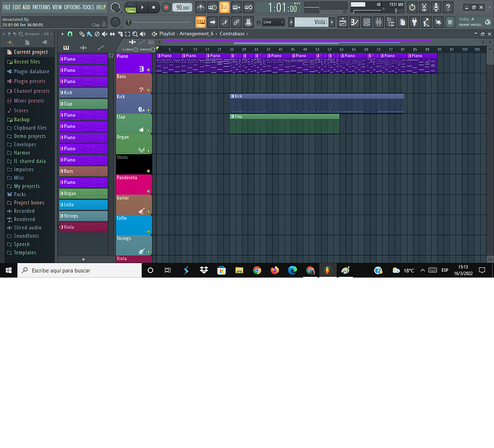
Task: Click the microphone recording icon
Action: coord(436,7)
